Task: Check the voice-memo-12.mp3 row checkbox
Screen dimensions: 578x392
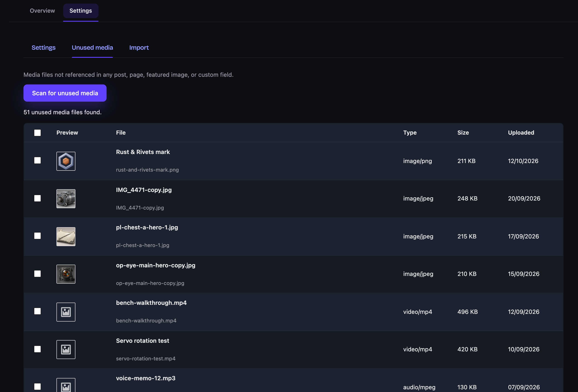Action: click(x=37, y=387)
